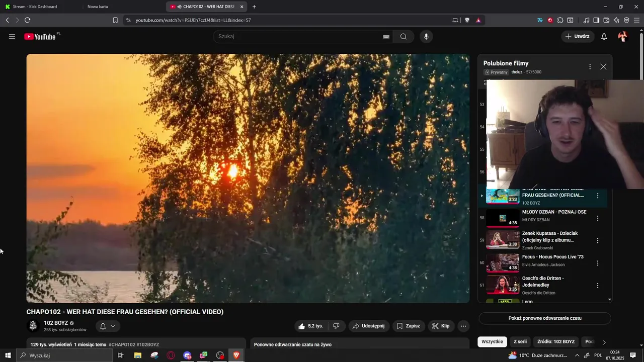The image size is (644, 362).
Task: Play Zenek Kupatasa - Dzieciak playlist item
Action: coord(543,240)
